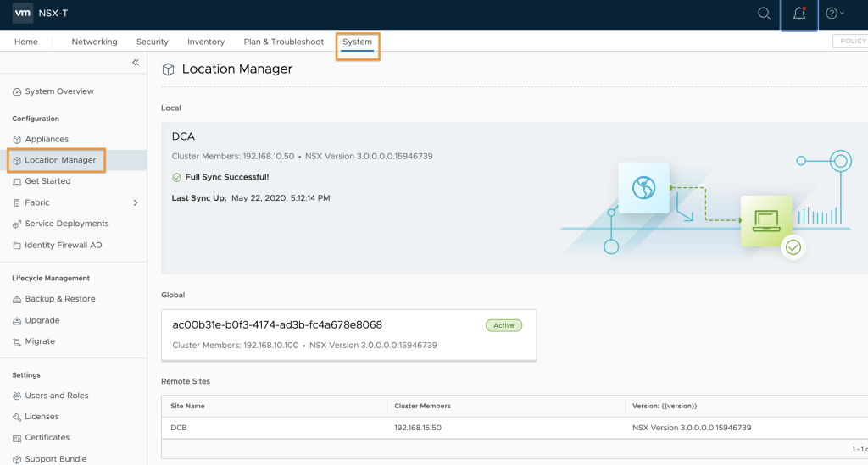Click the Backup & Restore icon
The image size is (868, 465).
coord(17,299)
